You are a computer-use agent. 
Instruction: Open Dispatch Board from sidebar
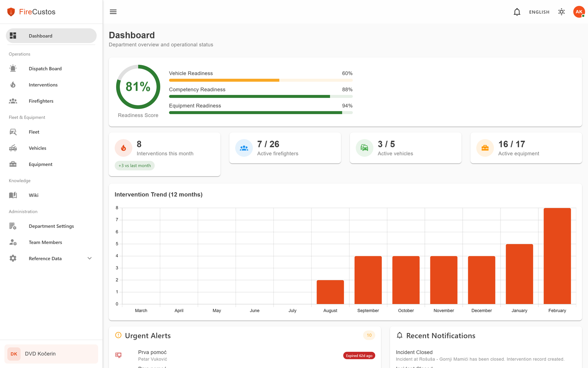(x=45, y=69)
